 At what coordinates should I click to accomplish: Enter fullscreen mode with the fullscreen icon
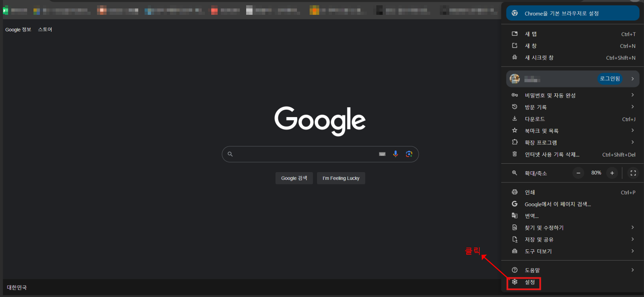tap(633, 173)
